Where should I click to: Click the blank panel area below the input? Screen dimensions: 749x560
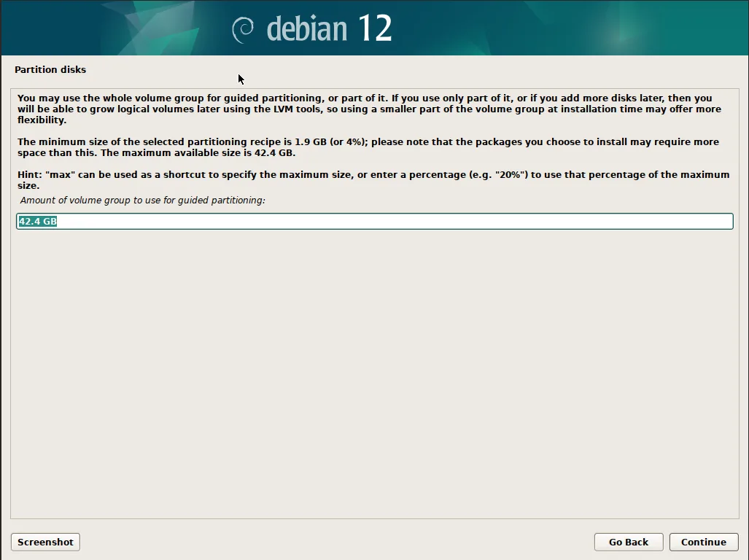pyautogui.click(x=375, y=373)
